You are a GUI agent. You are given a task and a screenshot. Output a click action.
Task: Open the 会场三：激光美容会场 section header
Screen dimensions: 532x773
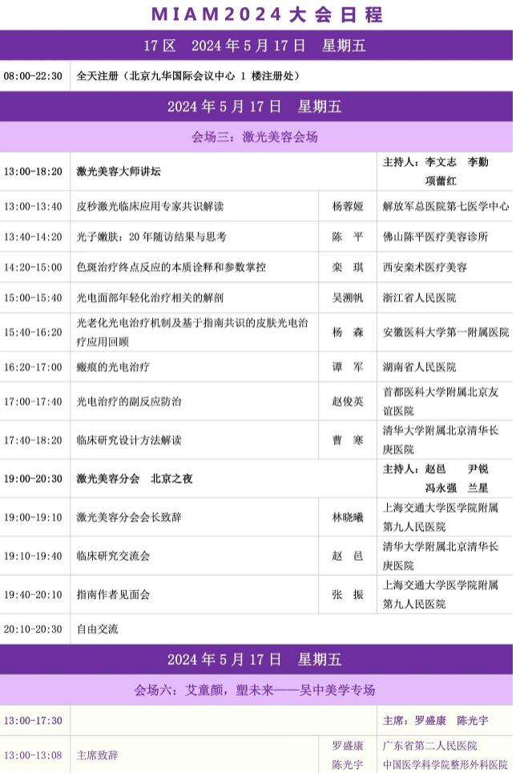coord(255,137)
